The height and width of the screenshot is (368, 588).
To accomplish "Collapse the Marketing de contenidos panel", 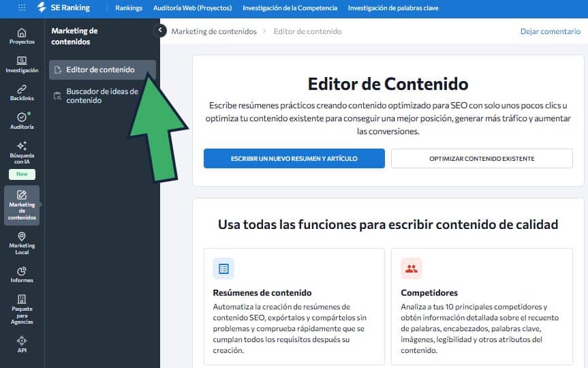I will click(161, 30).
